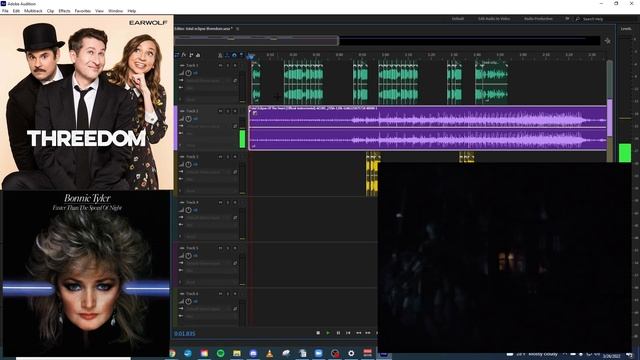This screenshot has height=360, width=640.
Task: Solo Track 4
Action: (228, 202)
